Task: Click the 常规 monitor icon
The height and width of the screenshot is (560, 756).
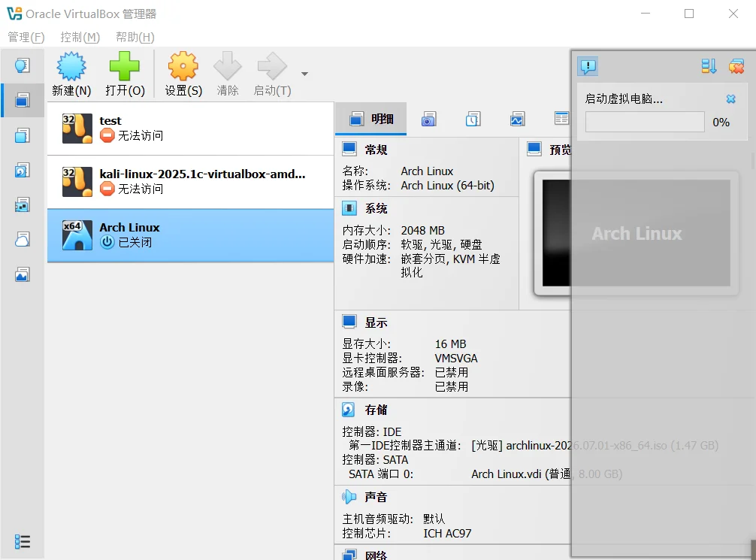Action: pos(349,149)
